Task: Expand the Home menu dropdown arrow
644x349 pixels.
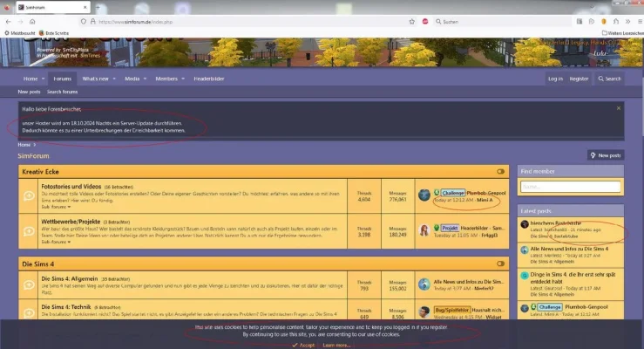Action: click(43, 79)
